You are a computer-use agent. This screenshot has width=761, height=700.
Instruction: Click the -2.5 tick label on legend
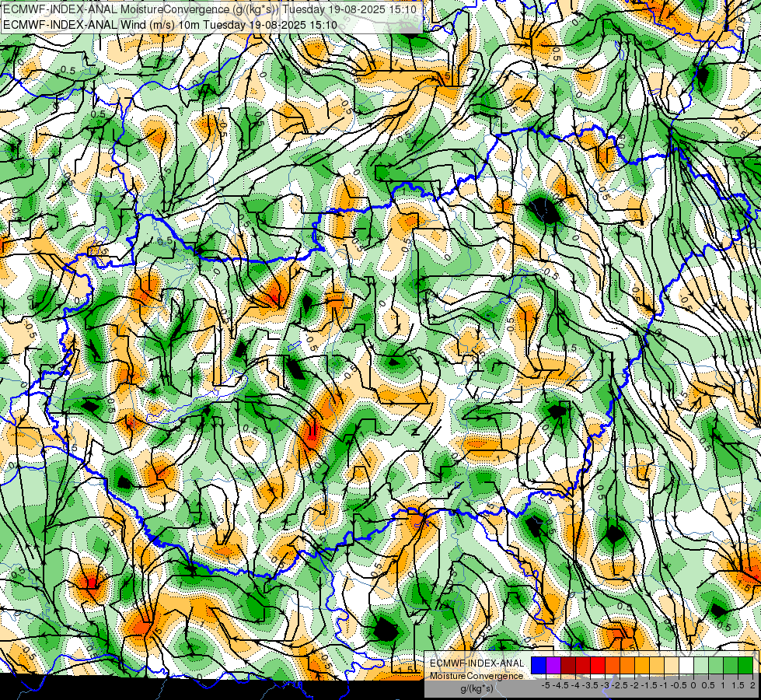621,685
